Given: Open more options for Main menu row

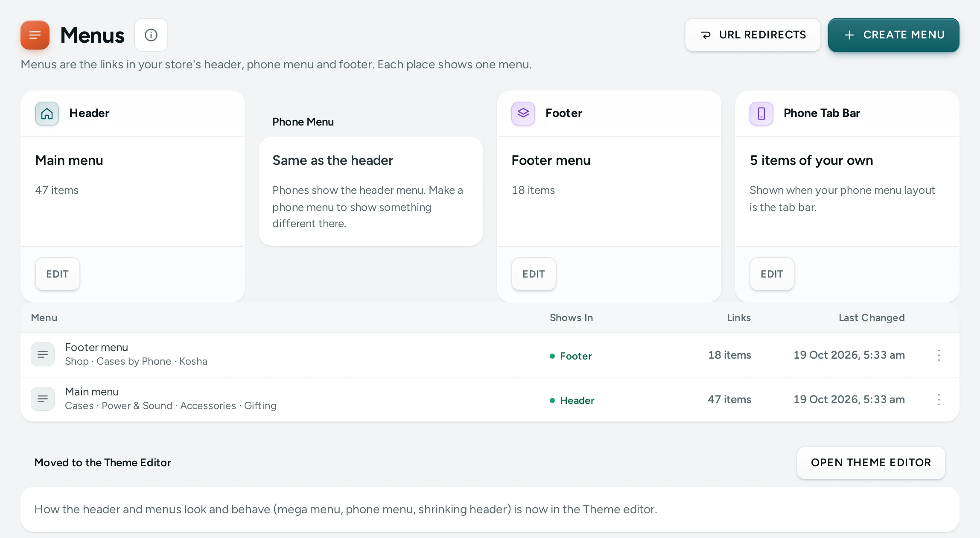Looking at the screenshot, I should pos(939,400).
